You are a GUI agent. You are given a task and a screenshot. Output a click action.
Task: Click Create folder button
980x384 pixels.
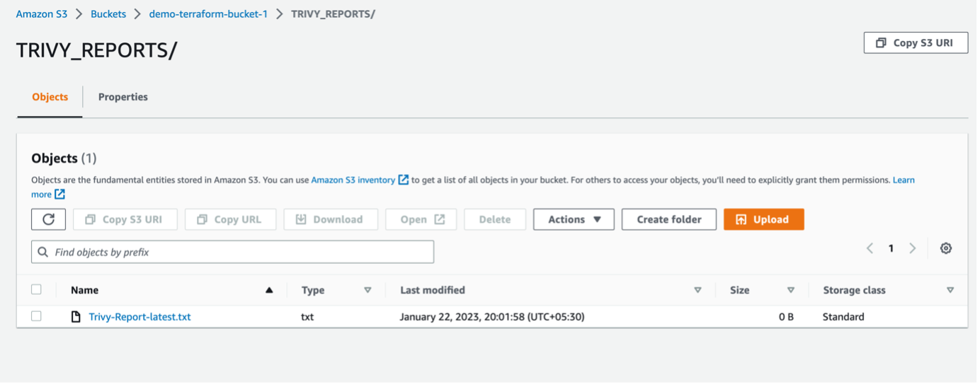pos(669,219)
